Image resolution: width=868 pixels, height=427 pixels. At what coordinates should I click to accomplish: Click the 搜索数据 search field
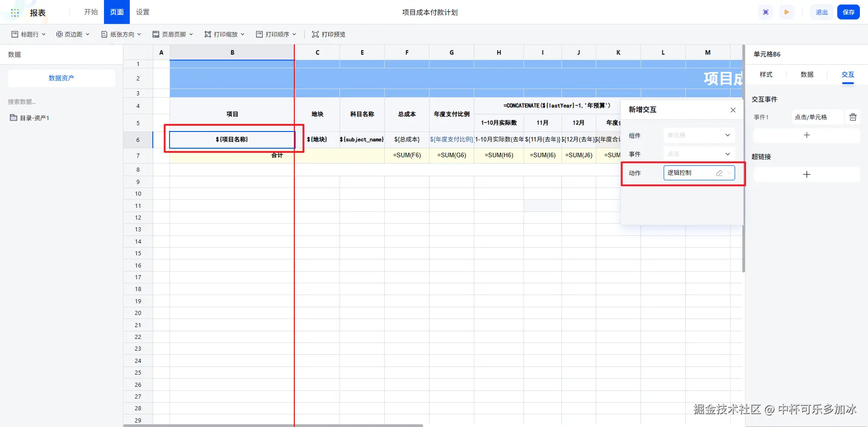(x=61, y=102)
